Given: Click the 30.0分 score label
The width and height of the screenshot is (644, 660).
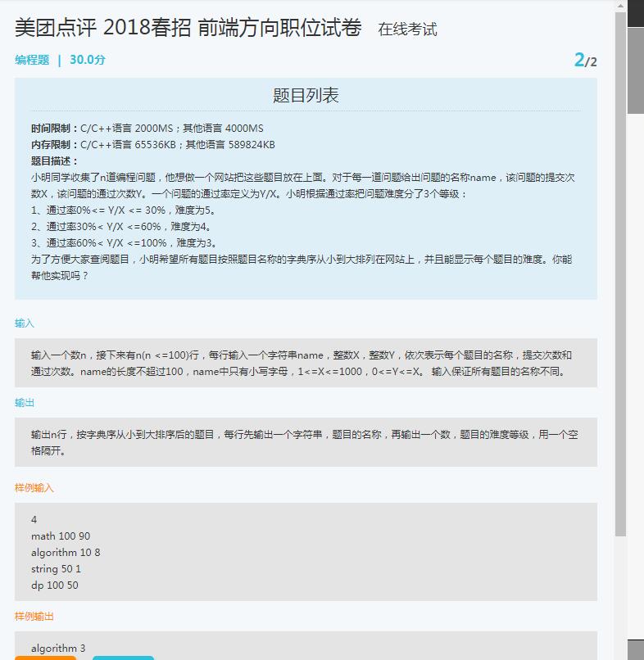Looking at the screenshot, I should click(88, 60).
